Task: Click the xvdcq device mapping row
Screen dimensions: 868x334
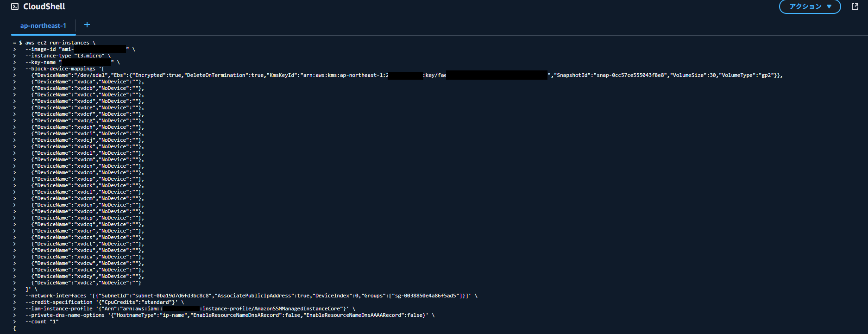Action: coord(88,224)
